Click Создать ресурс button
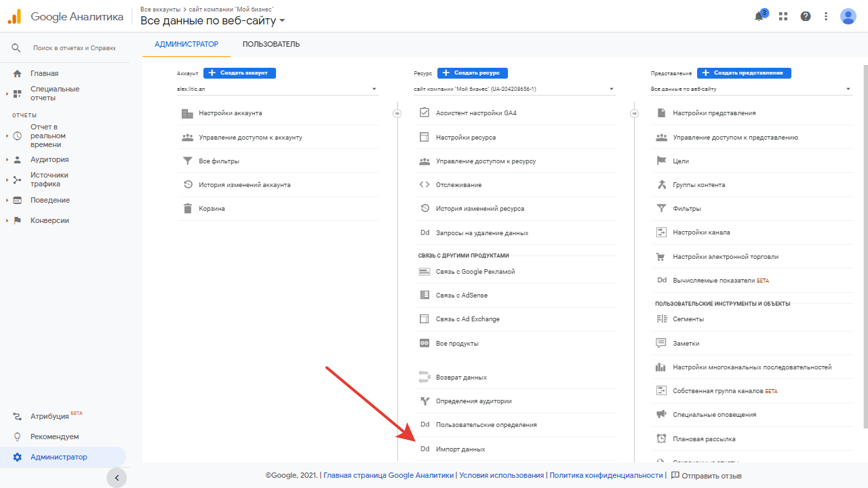Viewport: 868px width, 488px height. [473, 73]
